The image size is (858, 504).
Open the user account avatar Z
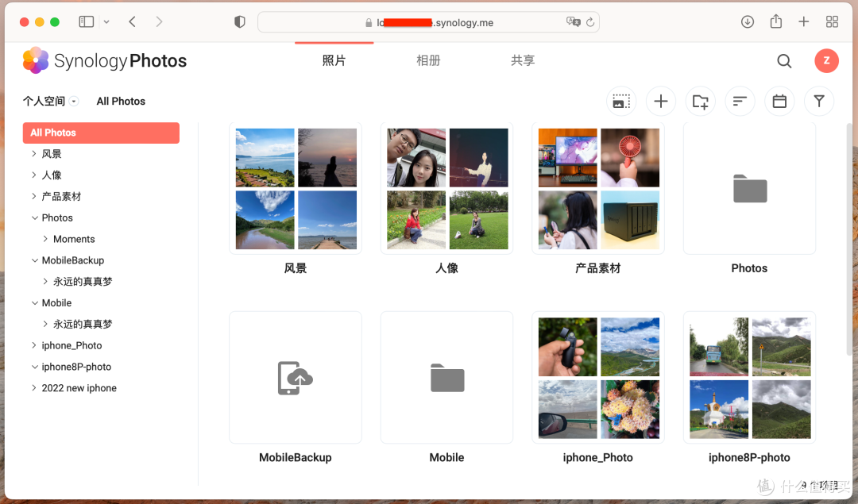pyautogui.click(x=826, y=61)
